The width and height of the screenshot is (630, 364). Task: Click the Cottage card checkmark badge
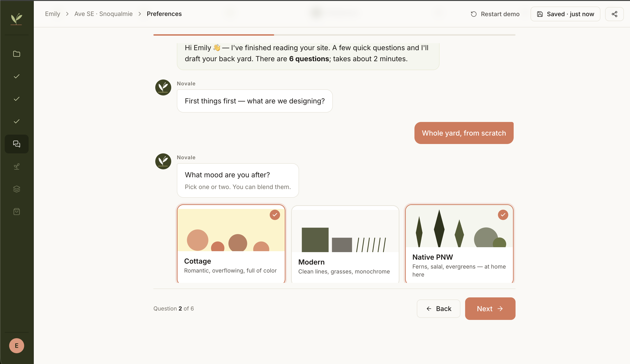click(274, 215)
